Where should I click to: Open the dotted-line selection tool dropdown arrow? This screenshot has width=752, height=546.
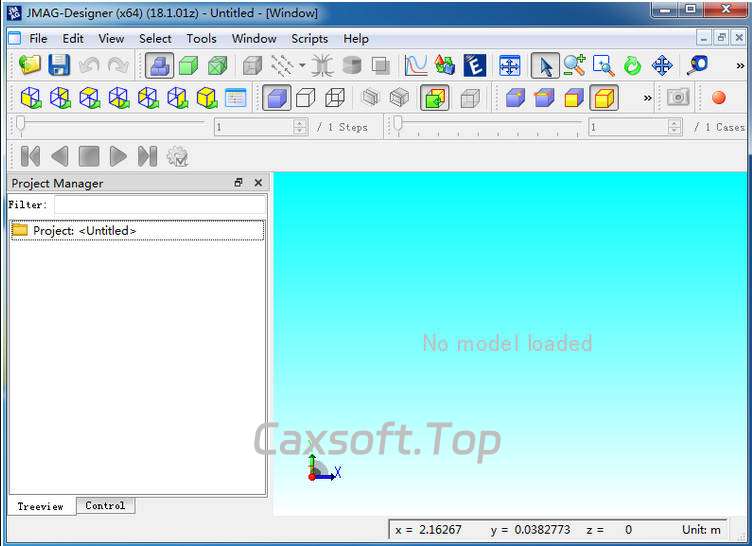tap(302, 66)
